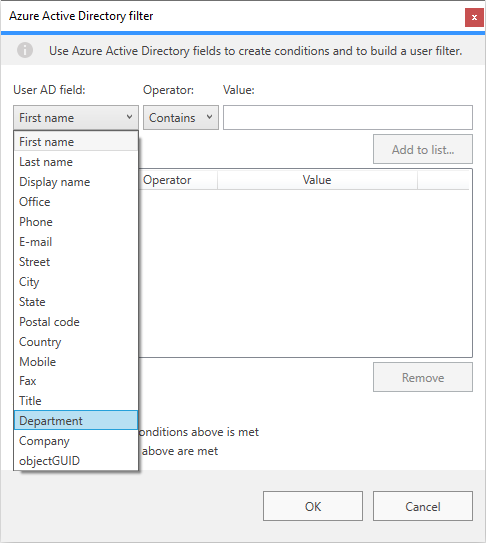Screen dimensions: 486x543
Task: Pick the Mobile field option
Action: point(76,362)
